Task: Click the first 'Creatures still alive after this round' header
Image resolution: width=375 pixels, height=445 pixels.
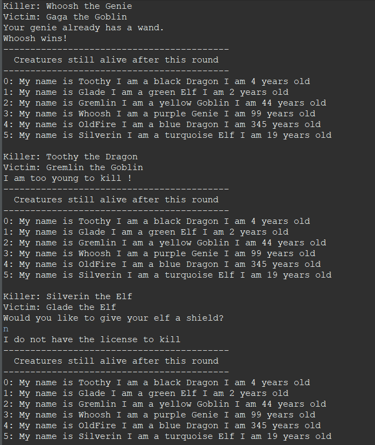Action: [x=116, y=60]
